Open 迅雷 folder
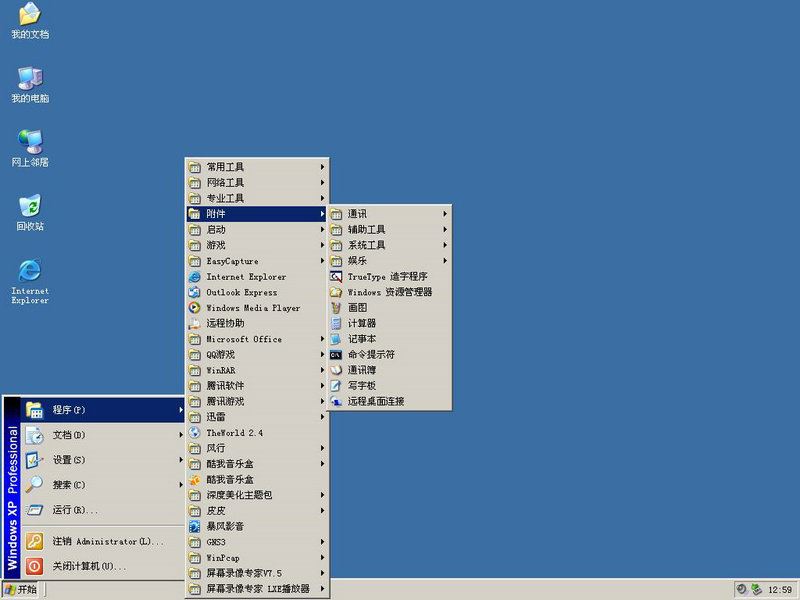Screen dimensions: 800x600 pos(257,417)
